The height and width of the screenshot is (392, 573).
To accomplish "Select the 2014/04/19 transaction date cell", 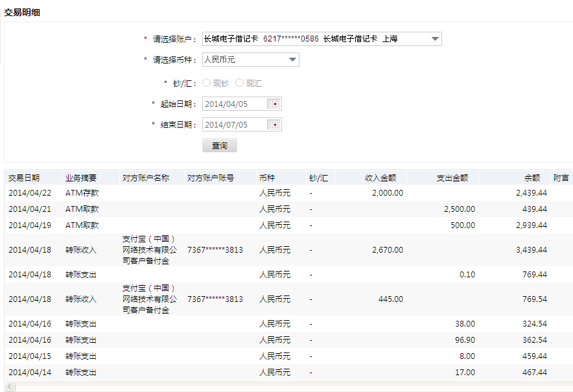I will coord(30,225).
